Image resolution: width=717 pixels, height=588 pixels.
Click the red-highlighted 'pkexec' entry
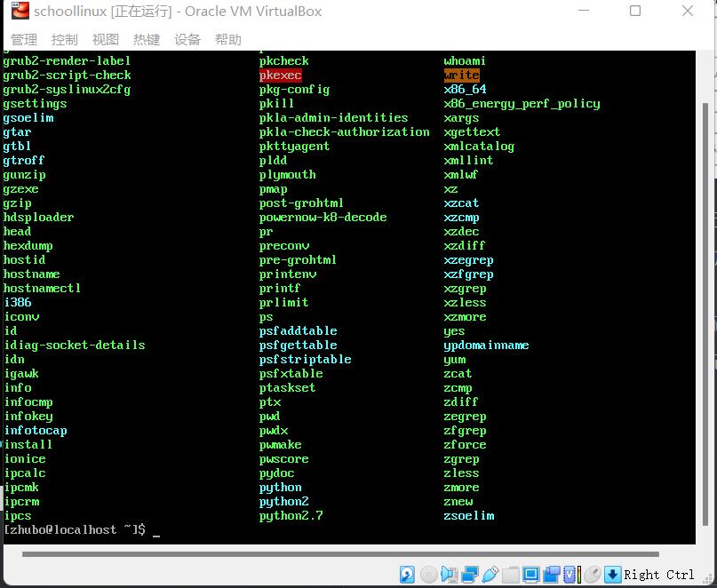pos(280,75)
